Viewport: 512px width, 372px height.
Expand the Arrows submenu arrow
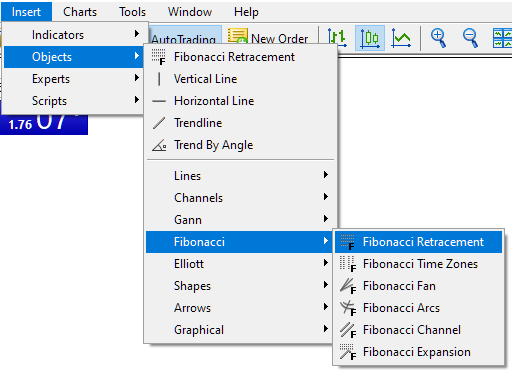pos(326,307)
